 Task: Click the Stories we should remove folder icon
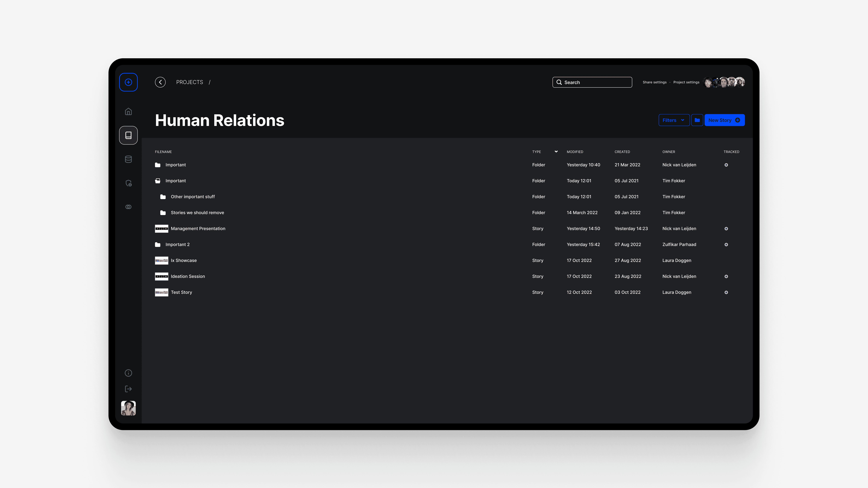[x=163, y=213]
